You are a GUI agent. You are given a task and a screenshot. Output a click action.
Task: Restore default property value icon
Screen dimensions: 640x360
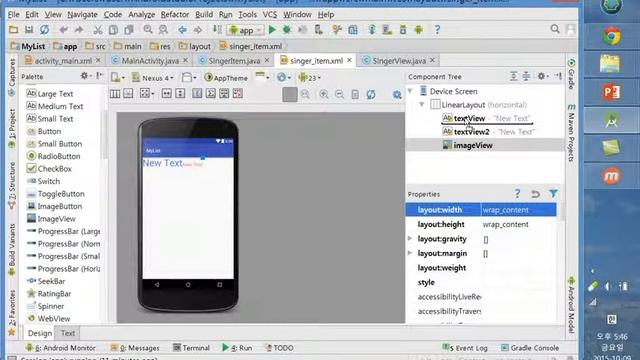(x=535, y=194)
